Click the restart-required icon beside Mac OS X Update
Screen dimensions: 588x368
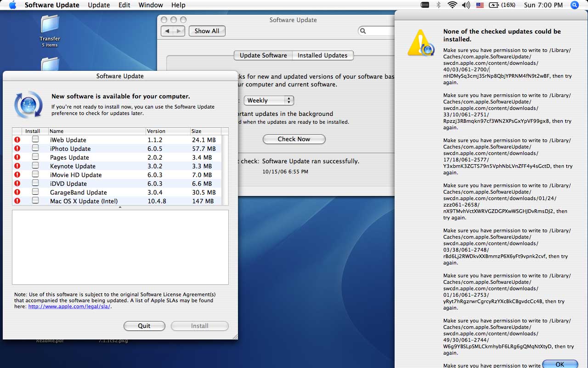coord(17,201)
